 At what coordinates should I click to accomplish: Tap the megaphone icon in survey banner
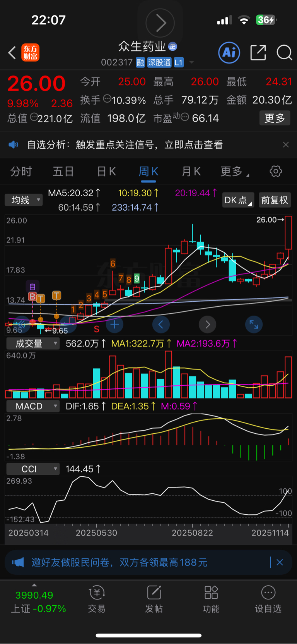coord(18,562)
